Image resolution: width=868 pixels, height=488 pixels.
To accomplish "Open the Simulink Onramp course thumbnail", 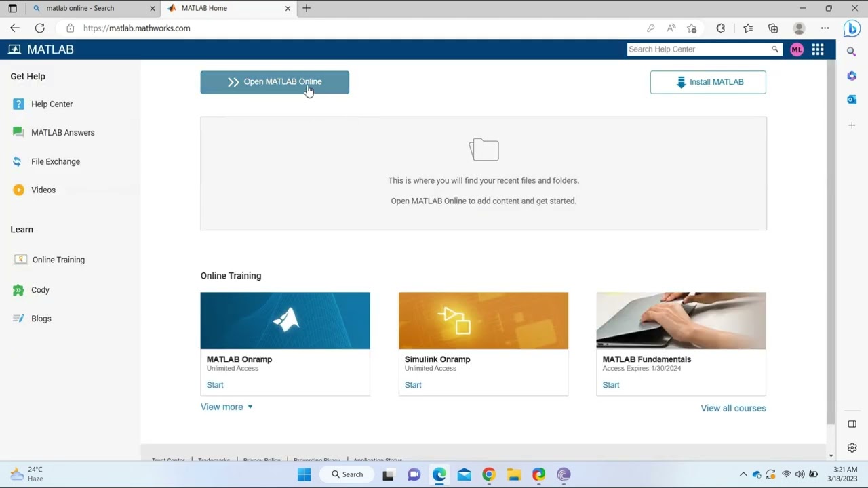I will pos(484,321).
